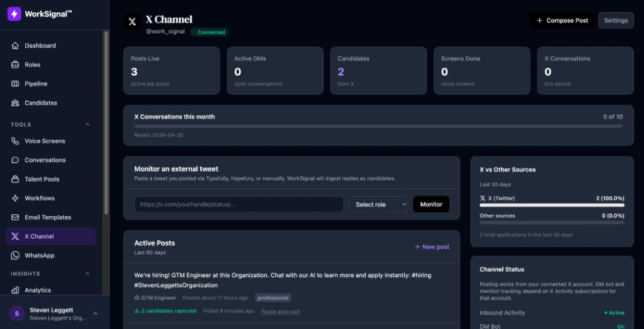This screenshot has width=644, height=329.
Task: Click the X Conversations monthly progress bar
Action: click(378, 125)
